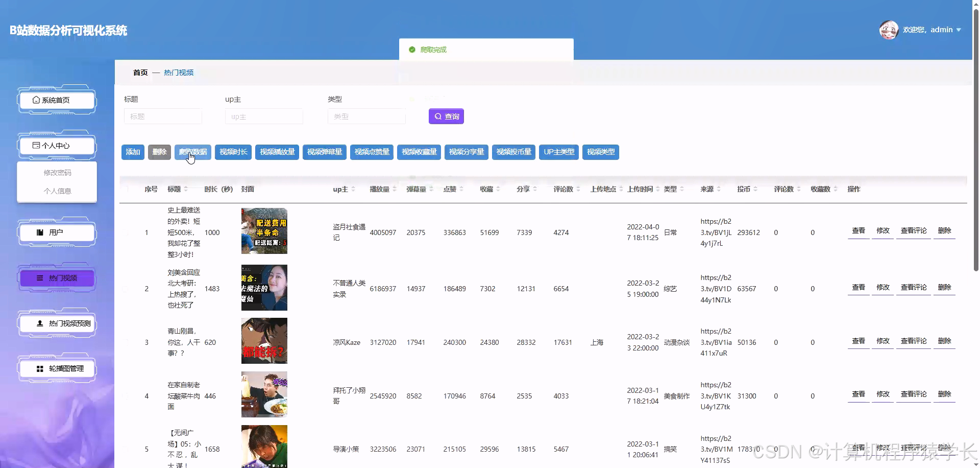
Task: Open the 视频时长 chart button
Action: [x=233, y=152]
